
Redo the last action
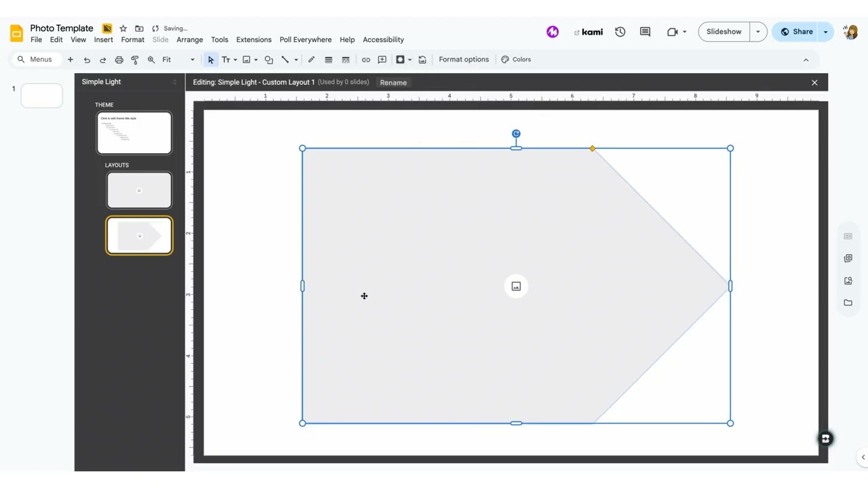[102, 60]
